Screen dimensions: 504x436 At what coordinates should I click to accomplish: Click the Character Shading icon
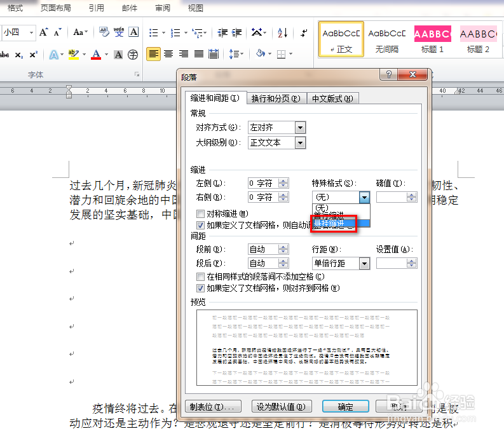click(x=118, y=55)
